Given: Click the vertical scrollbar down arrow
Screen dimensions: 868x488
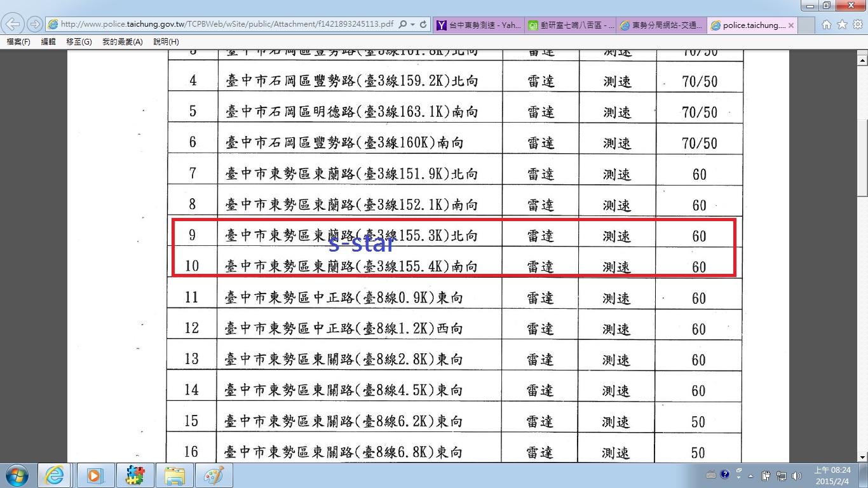Looking at the screenshot, I should [x=862, y=456].
